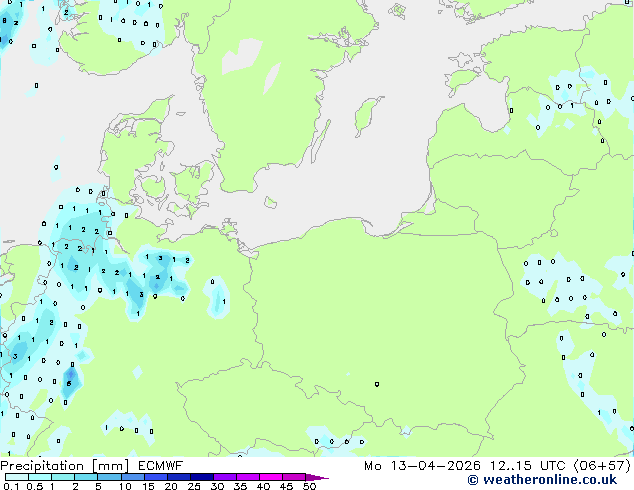This screenshot has height=490, width=634.
Task: Click the '20' legend scale label
Action: click(x=171, y=486)
